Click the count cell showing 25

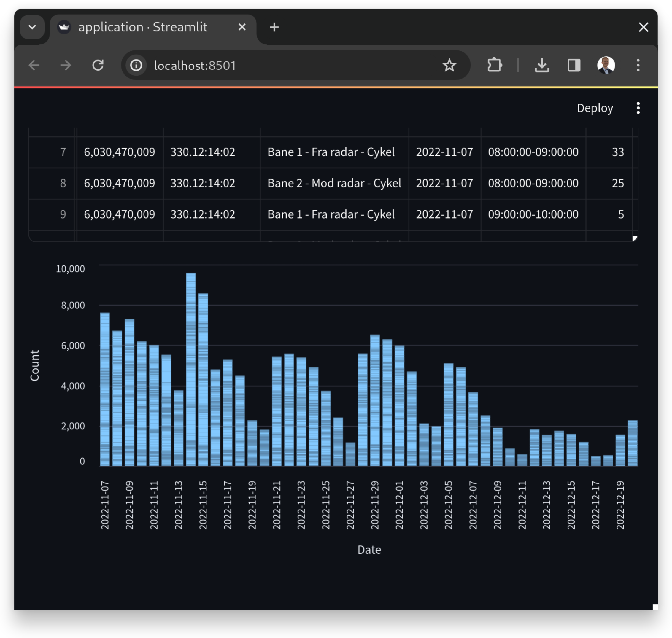[609, 183]
